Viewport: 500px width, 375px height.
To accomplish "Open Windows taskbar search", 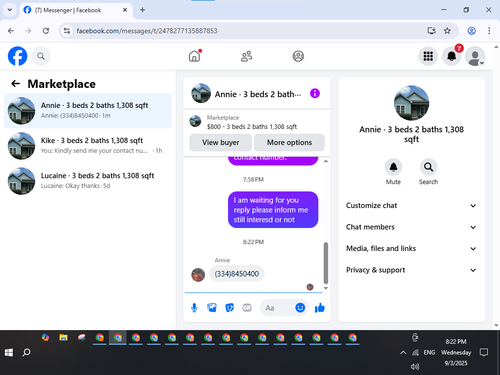I will (27, 352).
